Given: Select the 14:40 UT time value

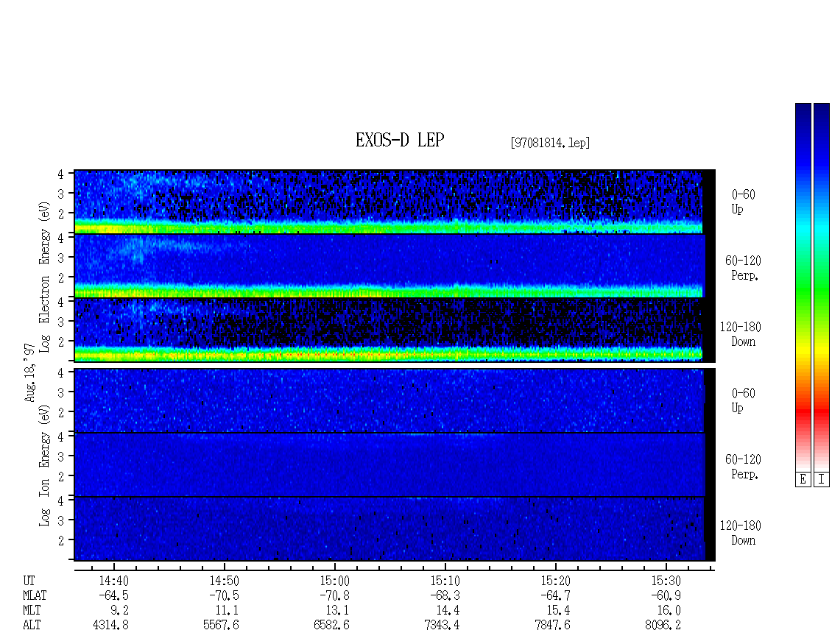Looking at the screenshot, I should (x=113, y=581).
